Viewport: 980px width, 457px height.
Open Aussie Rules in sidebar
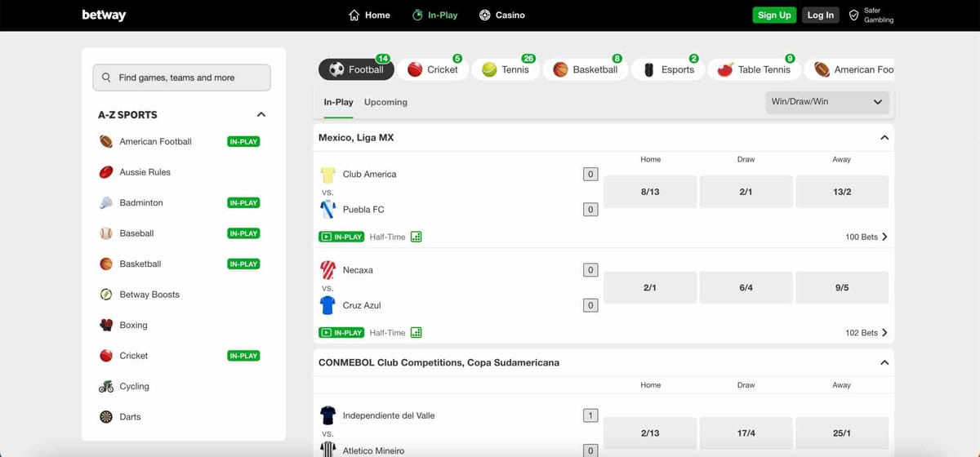coord(145,172)
